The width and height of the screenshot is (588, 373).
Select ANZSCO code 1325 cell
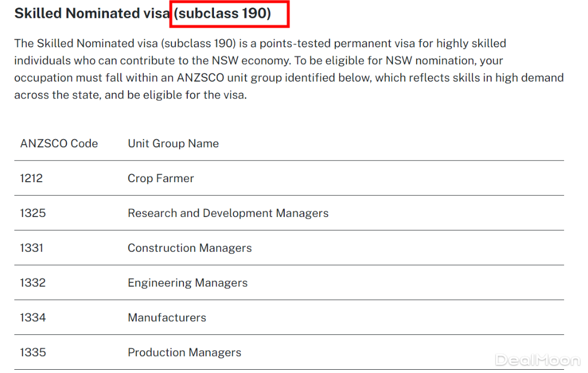pos(33,213)
